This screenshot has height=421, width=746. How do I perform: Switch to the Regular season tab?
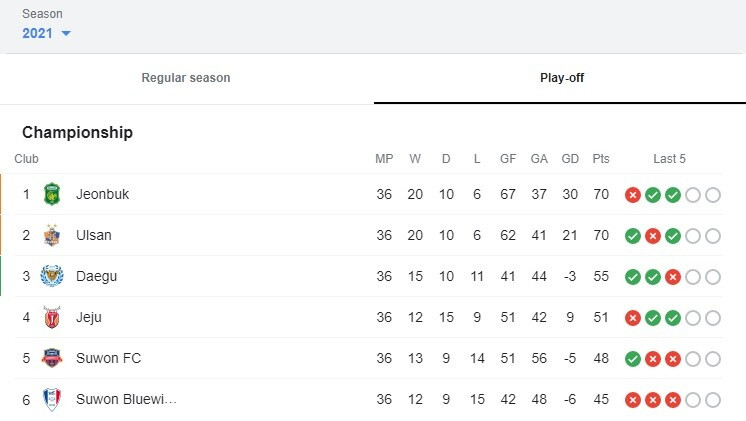click(x=186, y=78)
